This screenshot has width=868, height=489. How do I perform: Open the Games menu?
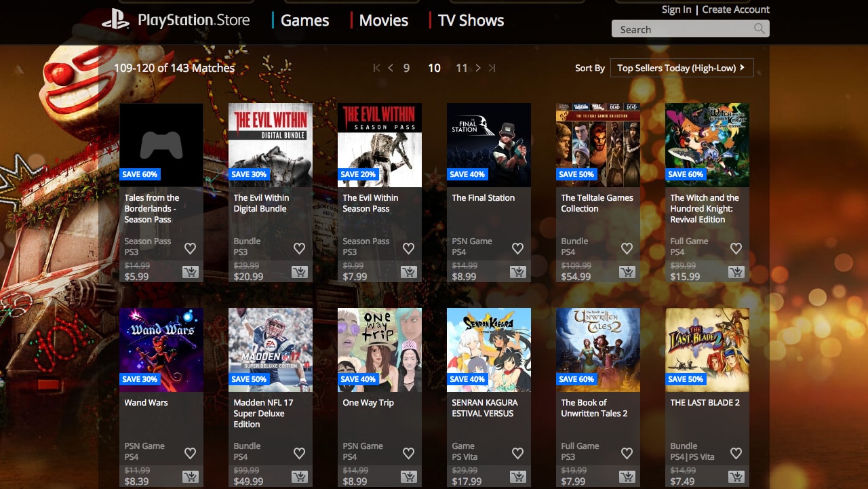click(x=304, y=20)
